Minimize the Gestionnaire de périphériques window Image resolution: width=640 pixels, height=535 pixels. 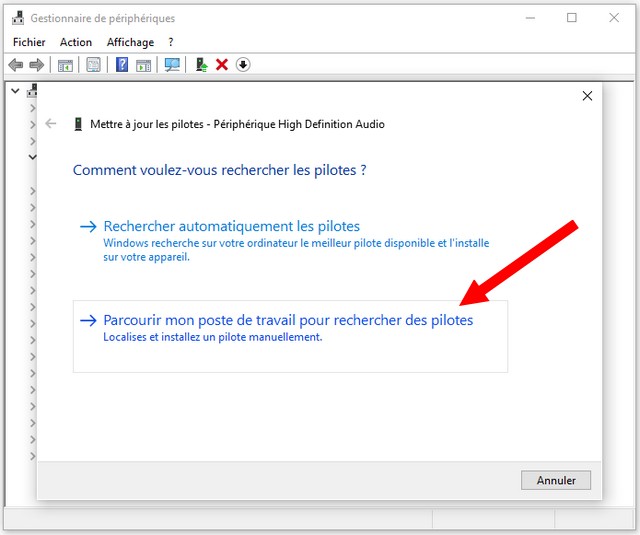pyautogui.click(x=530, y=18)
